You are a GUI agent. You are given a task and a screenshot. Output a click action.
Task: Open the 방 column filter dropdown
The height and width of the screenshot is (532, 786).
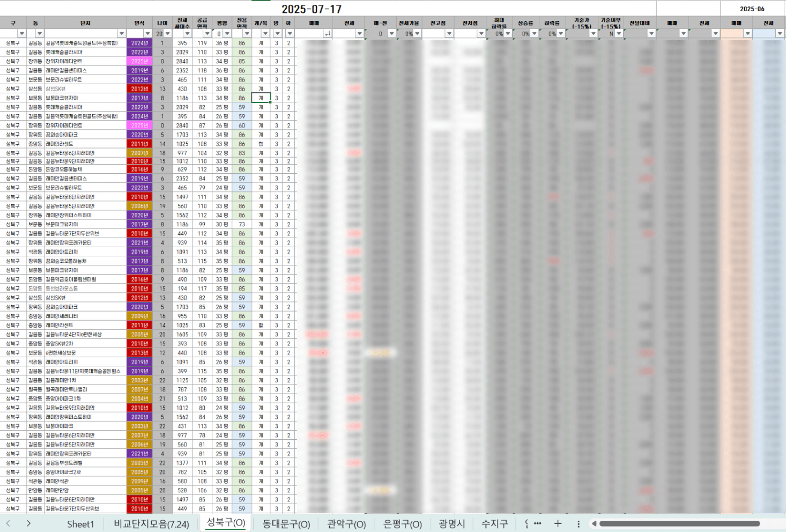[278, 33]
